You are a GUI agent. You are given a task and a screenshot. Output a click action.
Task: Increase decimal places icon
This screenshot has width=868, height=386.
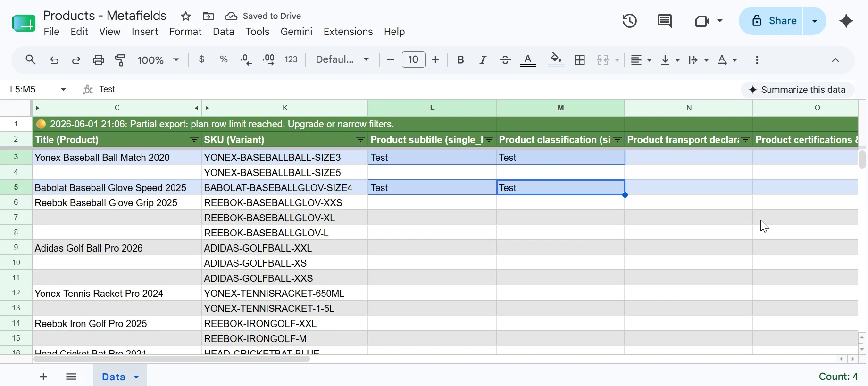point(268,59)
